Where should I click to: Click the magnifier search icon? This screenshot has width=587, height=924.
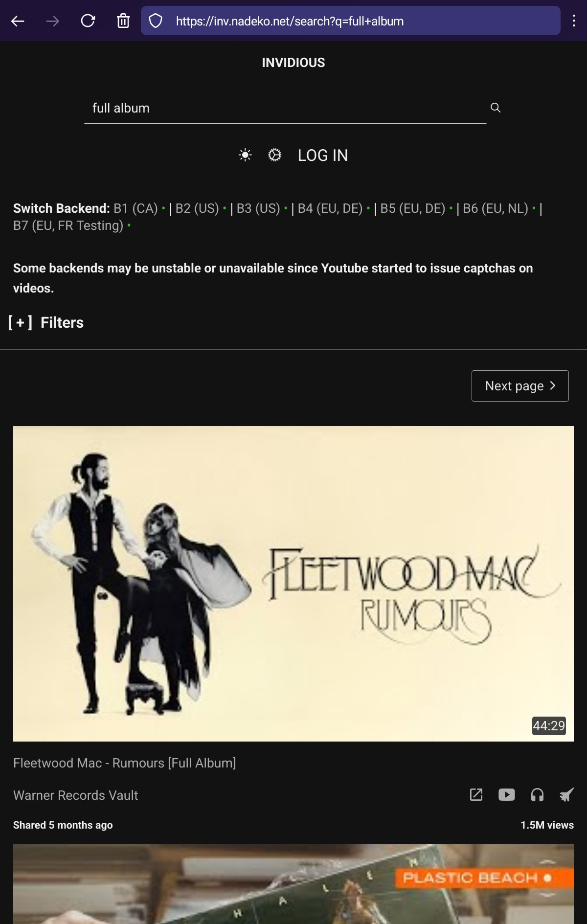pos(496,108)
